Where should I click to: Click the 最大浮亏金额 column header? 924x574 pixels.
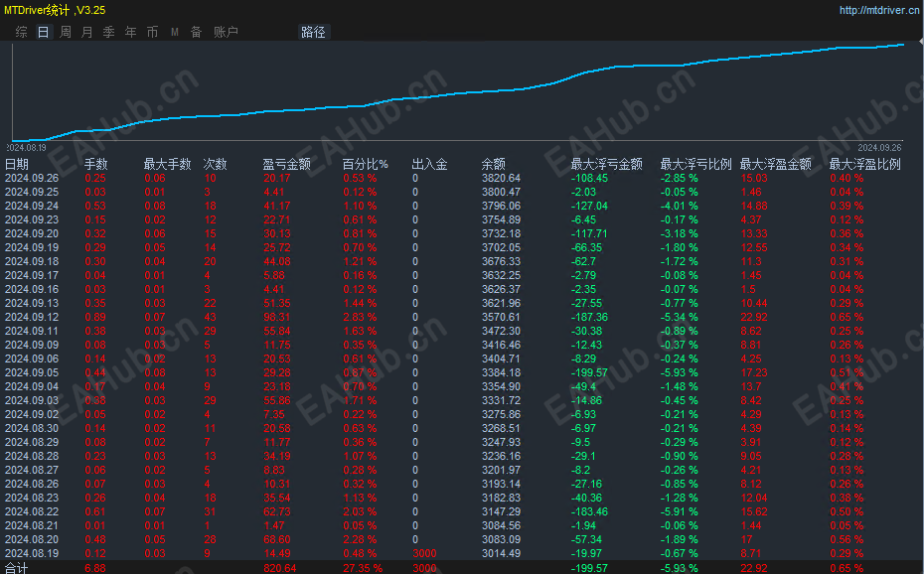pos(606,164)
